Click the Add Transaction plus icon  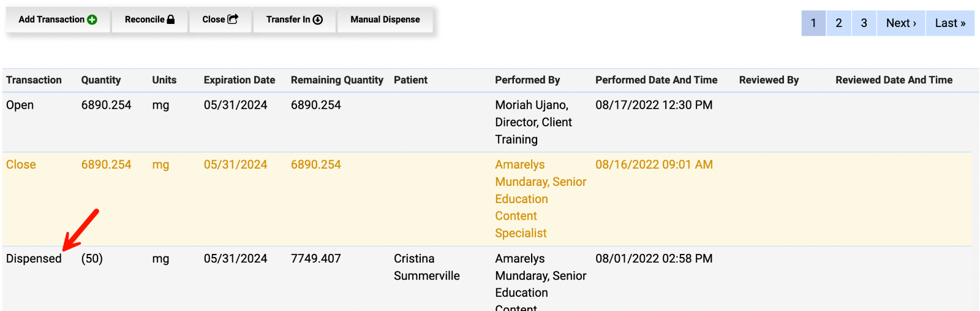[x=92, y=20]
